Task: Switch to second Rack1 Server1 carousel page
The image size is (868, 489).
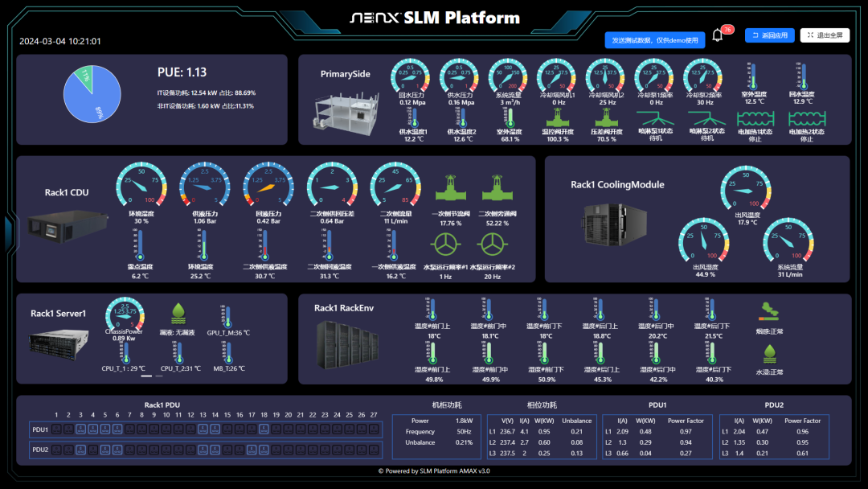Action: (x=159, y=376)
